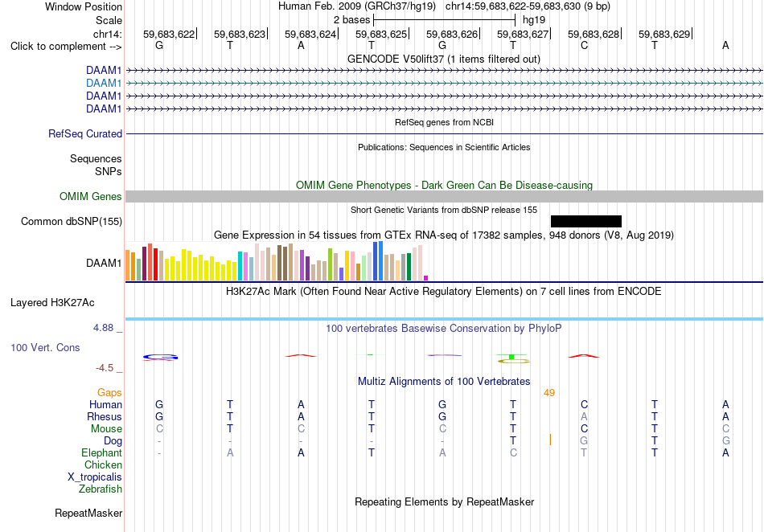Open the OMIM Genes track label
764x532 pixels.
(x=91, y=196)
